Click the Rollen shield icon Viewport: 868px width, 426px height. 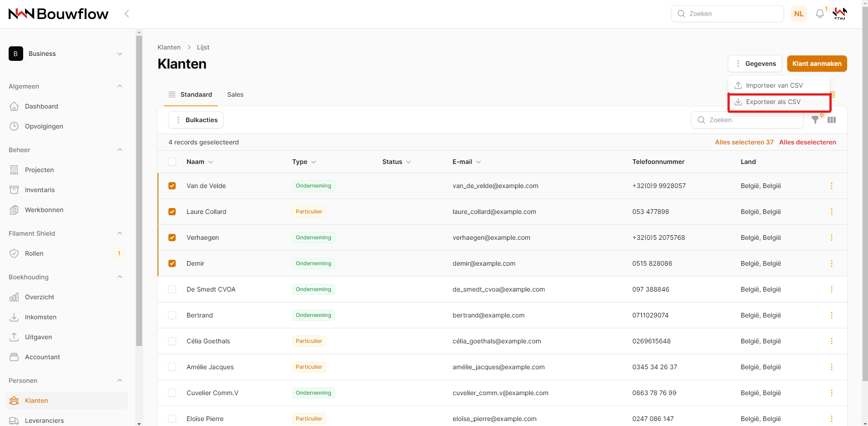[14, 253]
